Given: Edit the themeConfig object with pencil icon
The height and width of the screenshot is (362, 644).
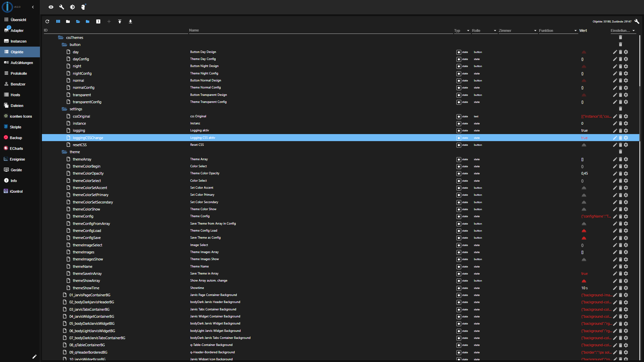Looking at the screenshot, I should point(615,217).
